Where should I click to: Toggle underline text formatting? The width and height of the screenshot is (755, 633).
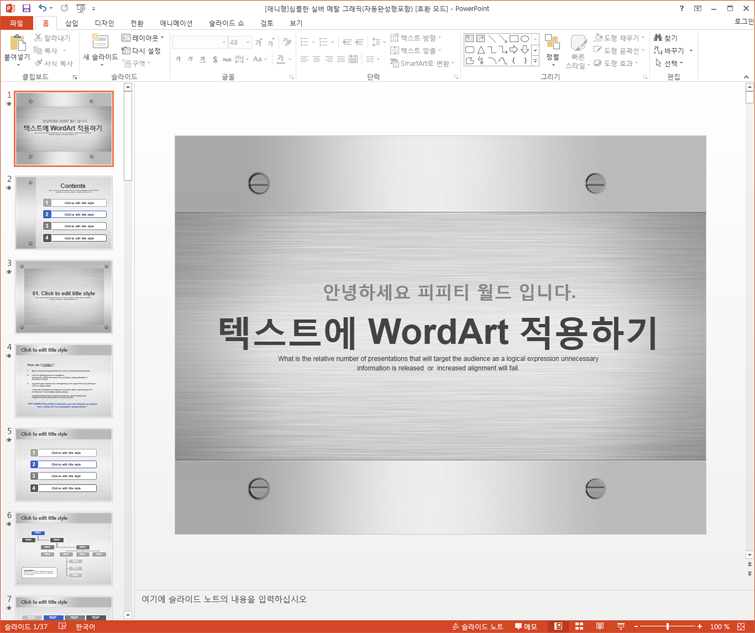pyautogui.click(x=202, y=59)
